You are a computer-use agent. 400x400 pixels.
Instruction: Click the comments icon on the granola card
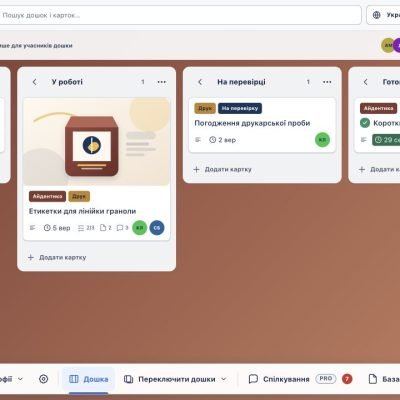point(120,228)
